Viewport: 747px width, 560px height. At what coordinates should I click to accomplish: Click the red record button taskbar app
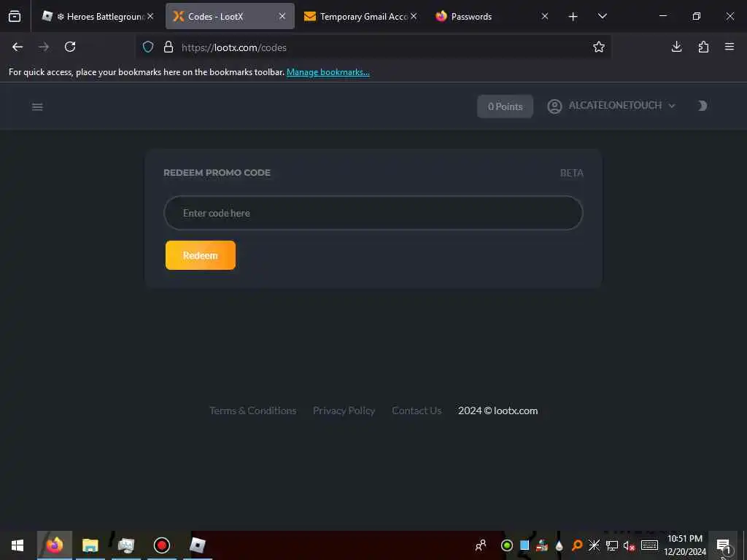tap(161, 545)
